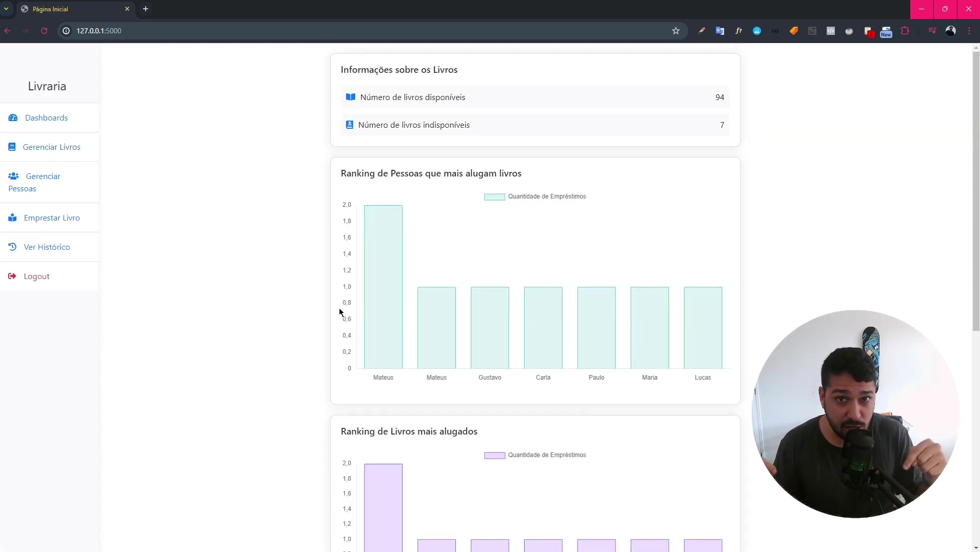Open the browser Extensions puzzle icon
980x552 pixels.
(905, 31)
